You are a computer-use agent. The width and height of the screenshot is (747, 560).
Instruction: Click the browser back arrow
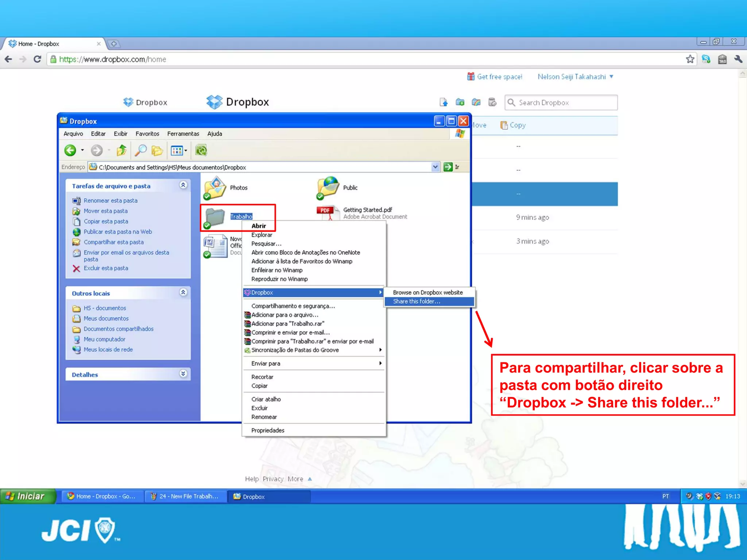click(9, 59)
